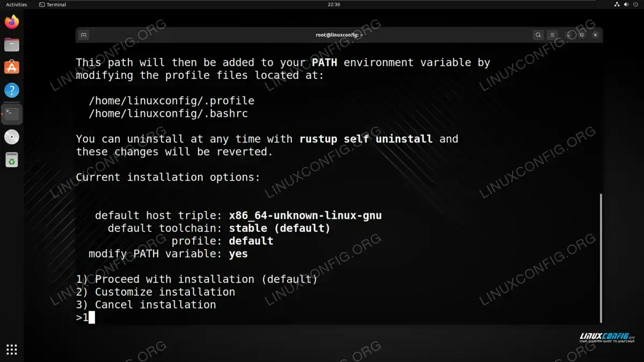Open the power system menu
The width and height of the screenshot is (644, 362).
tap(636, 4)
